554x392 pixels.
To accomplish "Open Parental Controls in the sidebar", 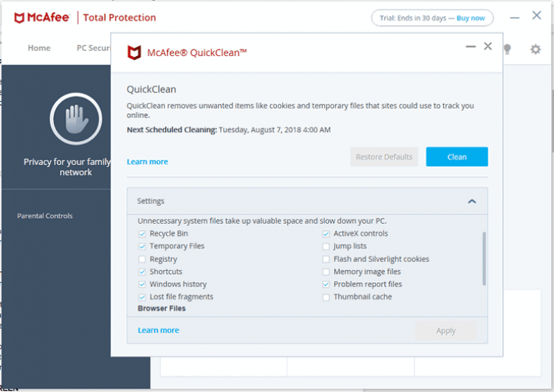I will click(x=45, y=216).
